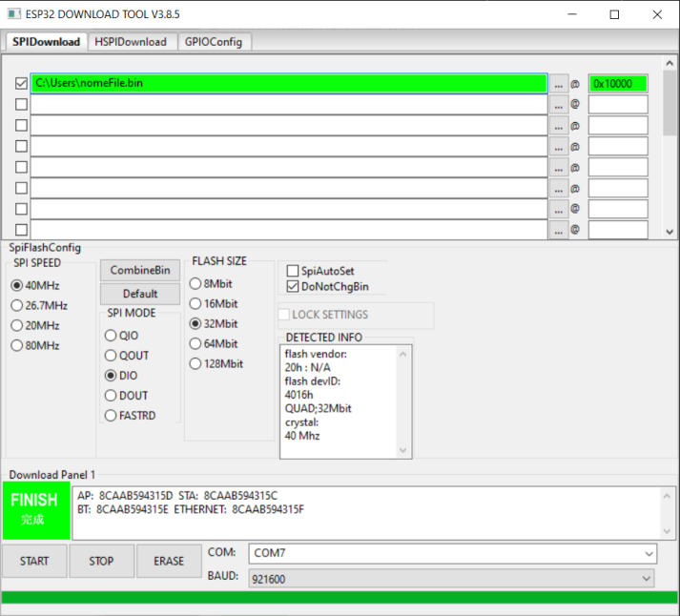Select 20MHz SPI speed
680x616 pixels.
(34, 325)
